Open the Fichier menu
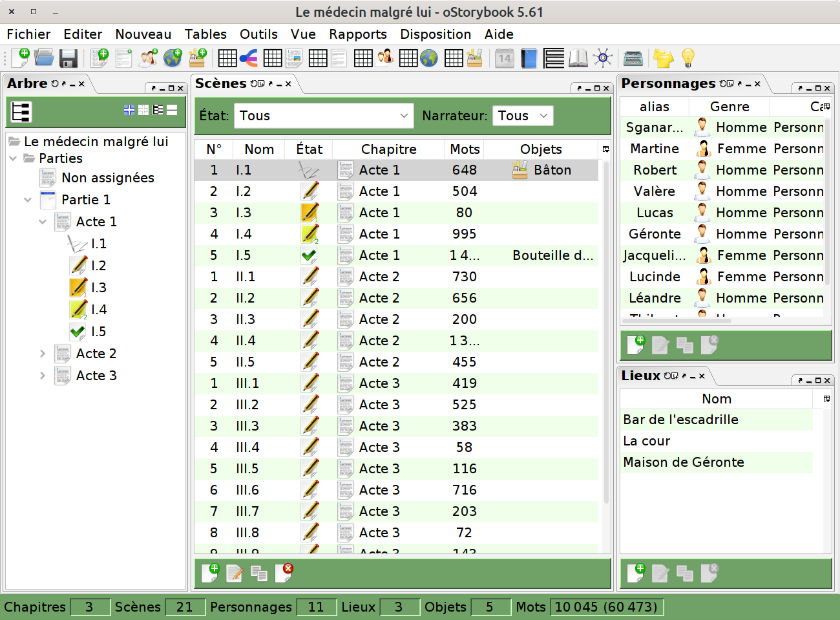840x620 pixels. point(28,34)
